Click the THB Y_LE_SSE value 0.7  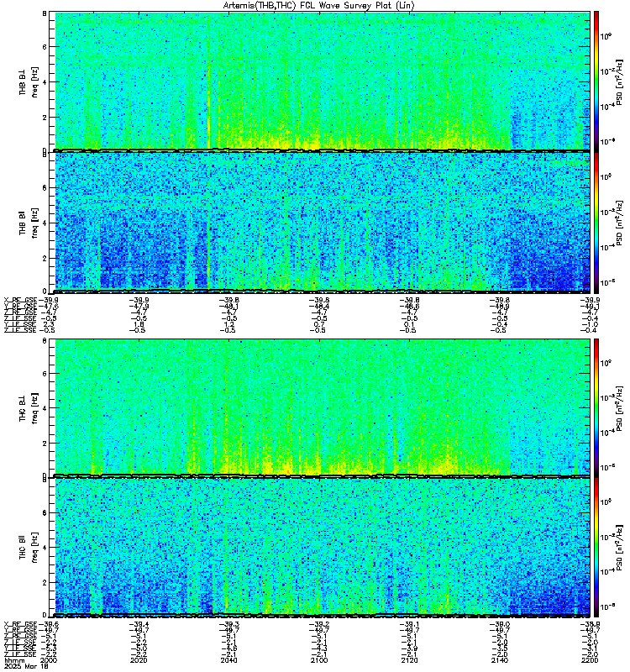point(320,324)
